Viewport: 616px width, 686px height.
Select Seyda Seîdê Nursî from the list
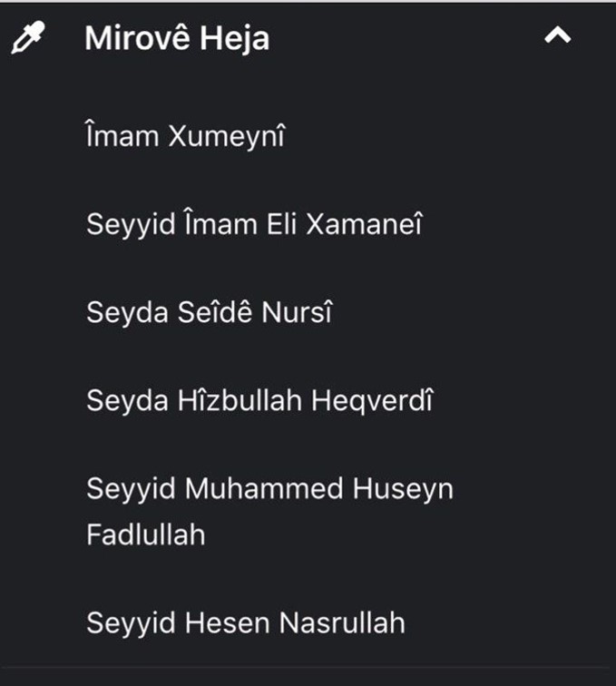[210, 312]
